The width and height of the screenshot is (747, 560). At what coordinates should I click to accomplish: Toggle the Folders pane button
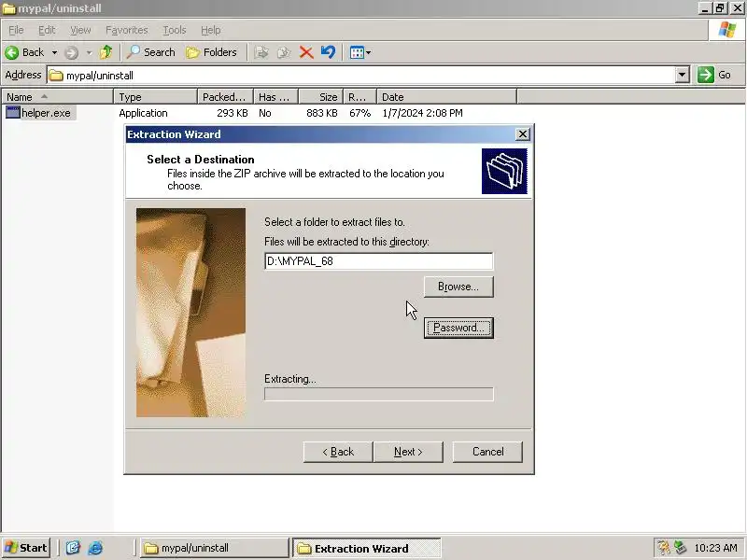[x=212, y=52]
